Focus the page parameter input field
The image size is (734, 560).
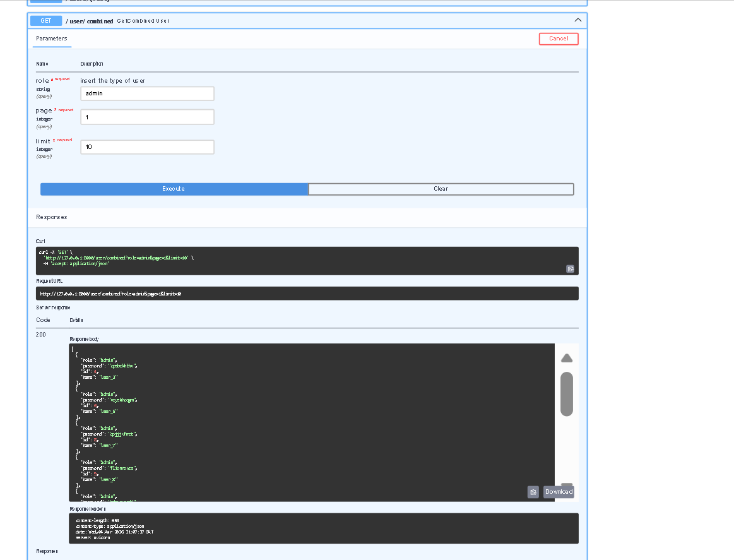pyautogui.click(x=148, y=117)
